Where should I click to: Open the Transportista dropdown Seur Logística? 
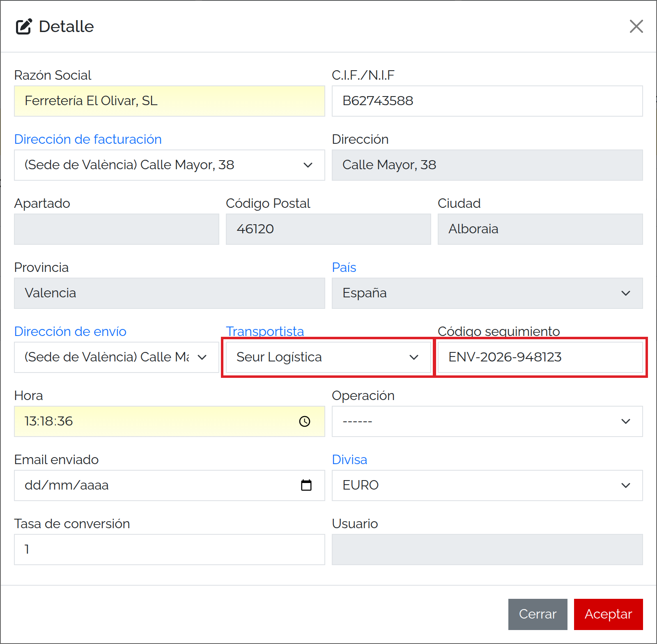click(x=328, y=357)
